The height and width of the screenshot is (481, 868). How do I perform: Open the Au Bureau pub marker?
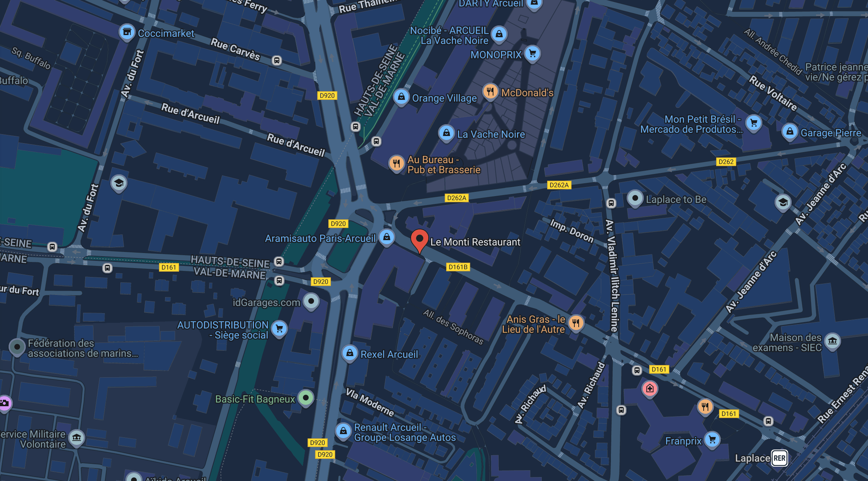click(x=396, y=164)
